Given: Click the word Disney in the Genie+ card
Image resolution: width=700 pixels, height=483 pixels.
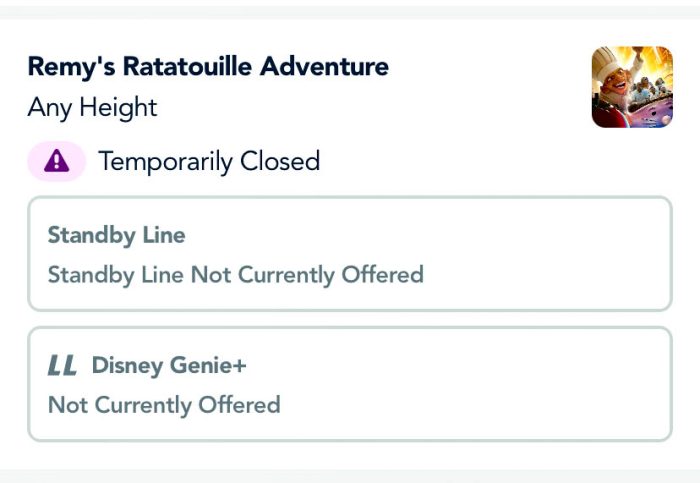Looking at the screenshot, I should click(x=127, y=366).
